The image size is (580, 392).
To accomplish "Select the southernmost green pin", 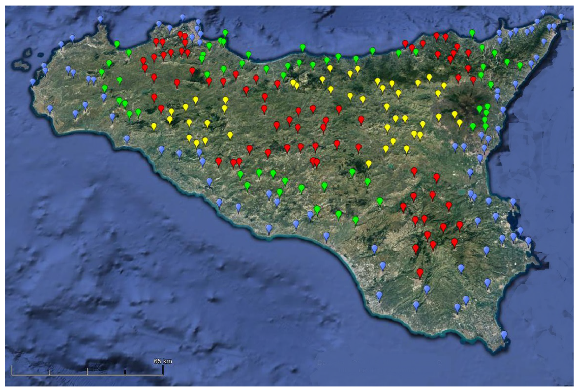I will click(x=356, y=220).
